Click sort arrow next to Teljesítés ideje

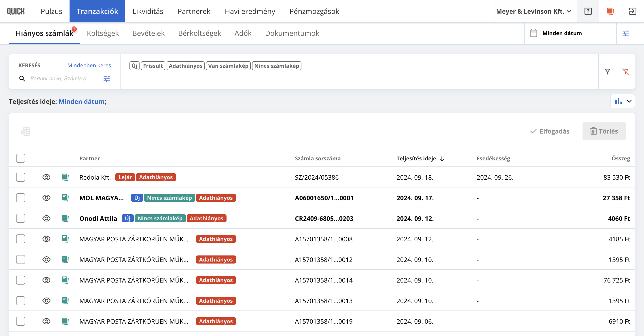click(x=442, y=159)
